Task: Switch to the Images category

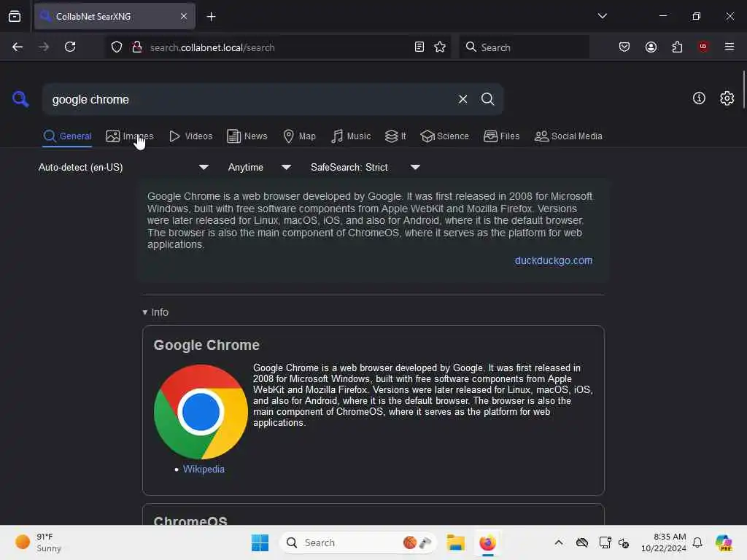Action: click(x=130, y=136)
